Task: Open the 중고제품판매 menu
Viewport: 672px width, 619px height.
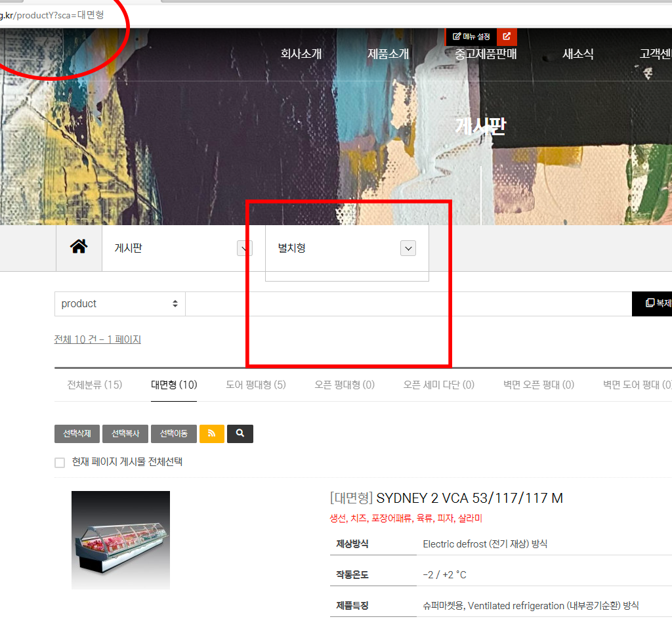Action: (486, 54)
